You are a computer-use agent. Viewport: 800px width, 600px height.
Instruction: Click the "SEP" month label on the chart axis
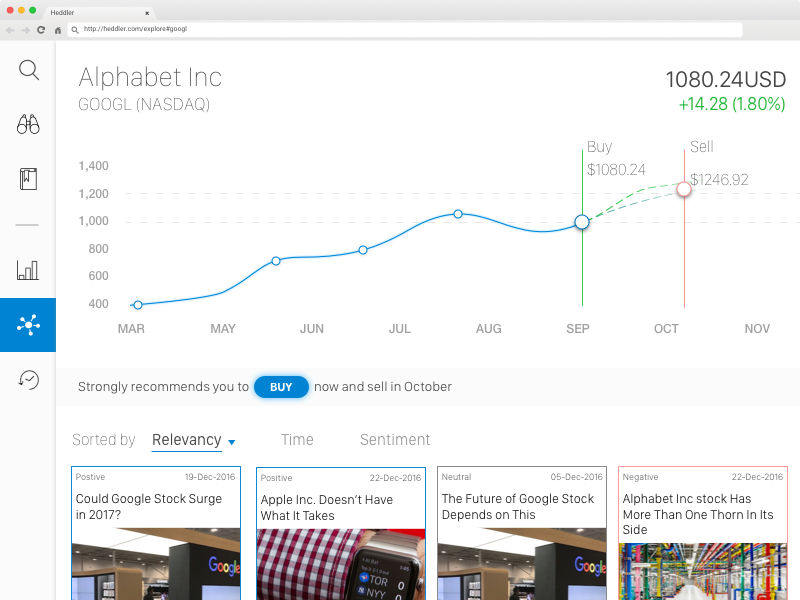578,329
